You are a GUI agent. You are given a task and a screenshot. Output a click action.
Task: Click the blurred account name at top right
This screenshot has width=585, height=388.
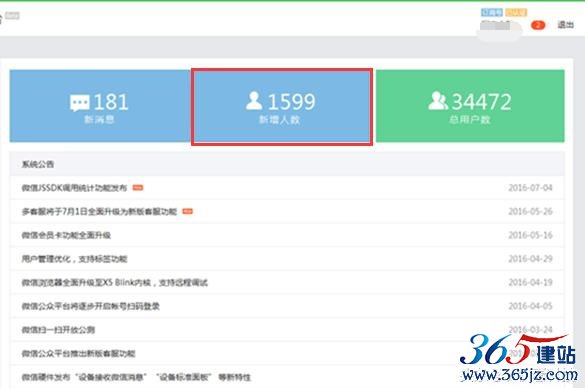pos(496,25)
